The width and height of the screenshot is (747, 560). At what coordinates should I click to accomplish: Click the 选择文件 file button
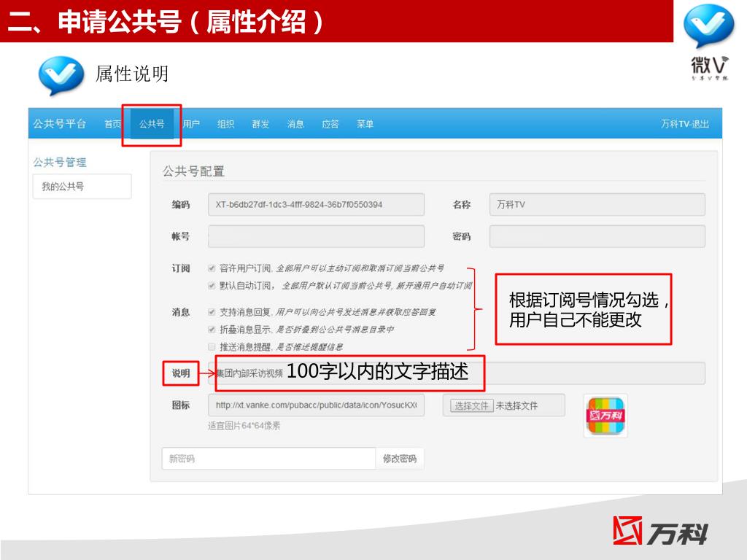(x=472, y=405)
